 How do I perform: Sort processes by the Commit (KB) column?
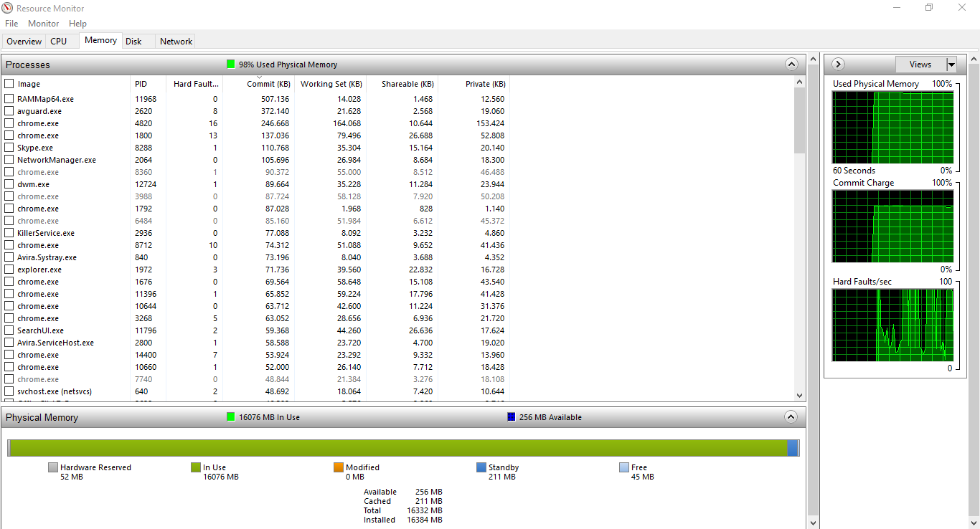pos(268,83)
